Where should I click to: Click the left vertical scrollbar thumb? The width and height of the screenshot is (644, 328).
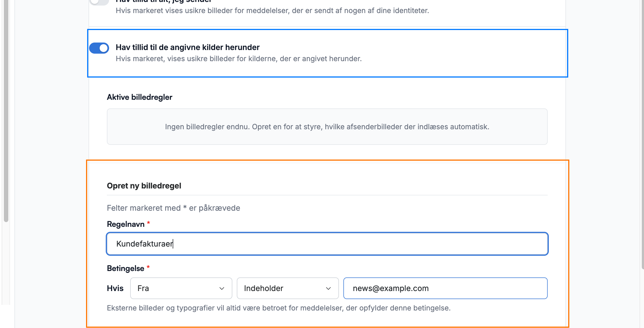[x=6, y=111]
